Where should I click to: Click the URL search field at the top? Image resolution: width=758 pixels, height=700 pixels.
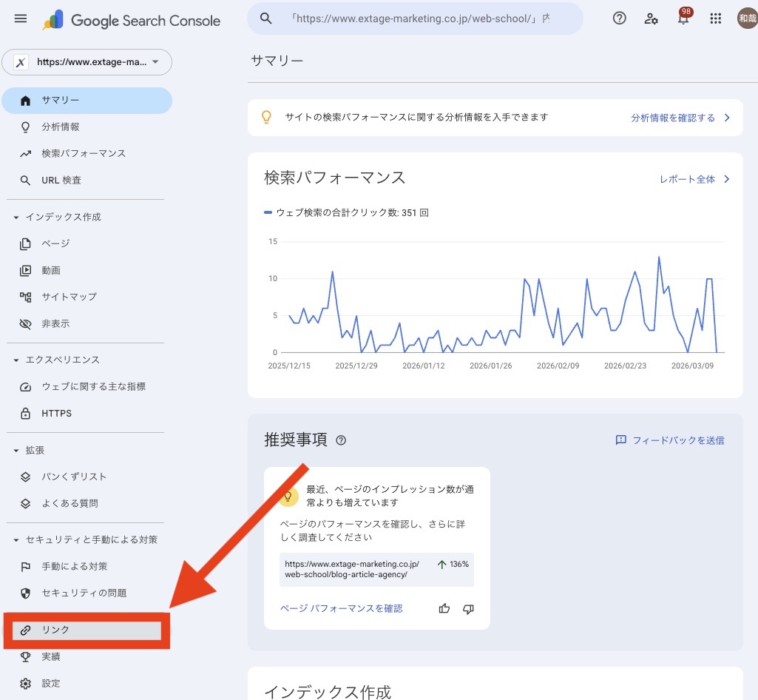pos(415,18)
